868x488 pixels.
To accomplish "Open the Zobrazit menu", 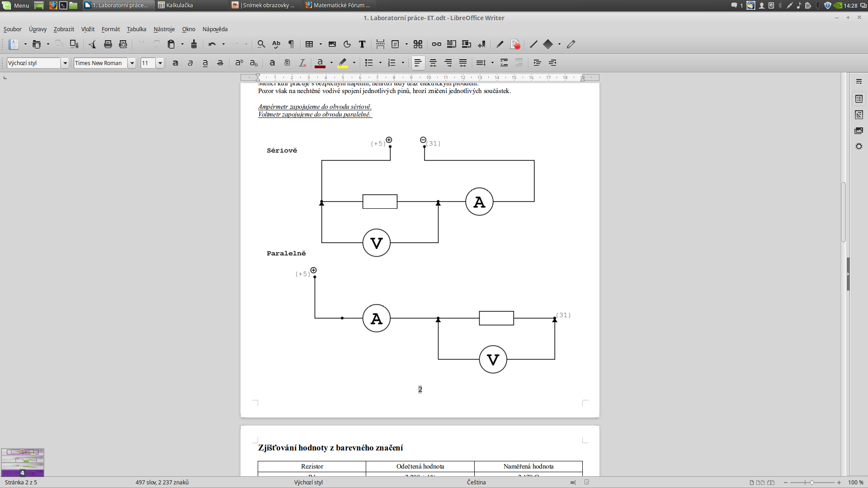I will [64, 29].
